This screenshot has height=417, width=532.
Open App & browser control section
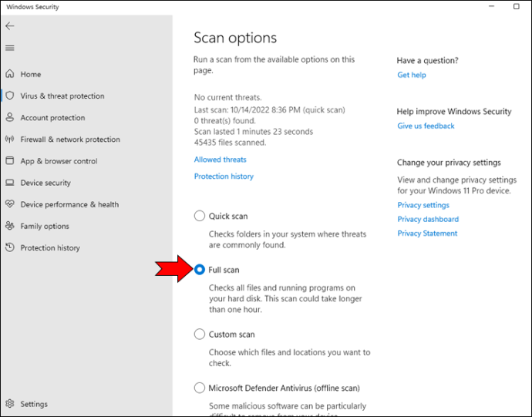coord(59,161)
